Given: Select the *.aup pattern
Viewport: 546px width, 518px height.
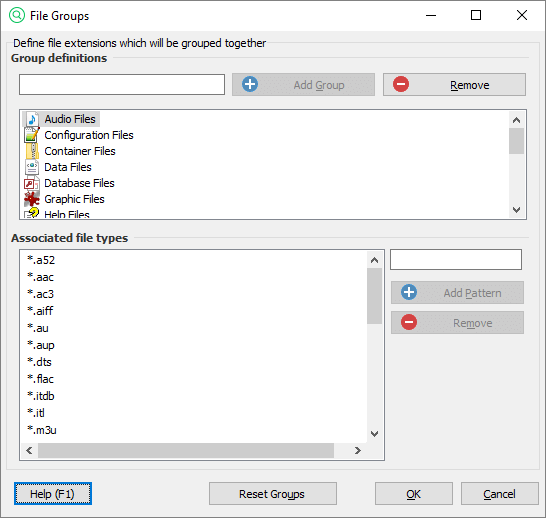Looking at the screenshot, I should click(41, 345).
